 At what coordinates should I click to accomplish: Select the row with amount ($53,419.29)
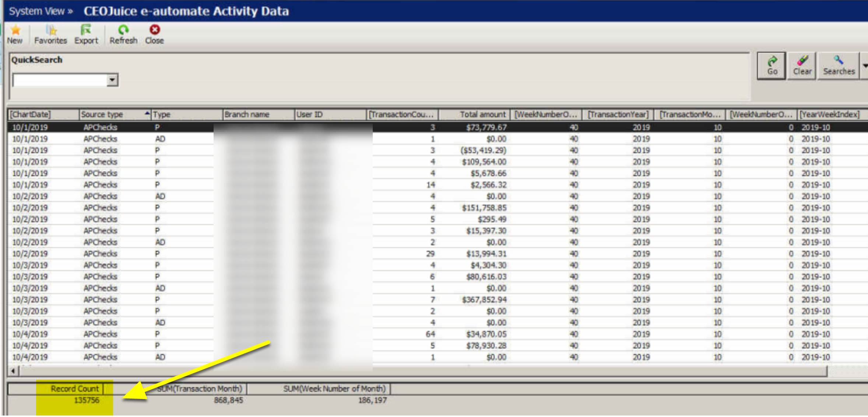tap(437, 150)
